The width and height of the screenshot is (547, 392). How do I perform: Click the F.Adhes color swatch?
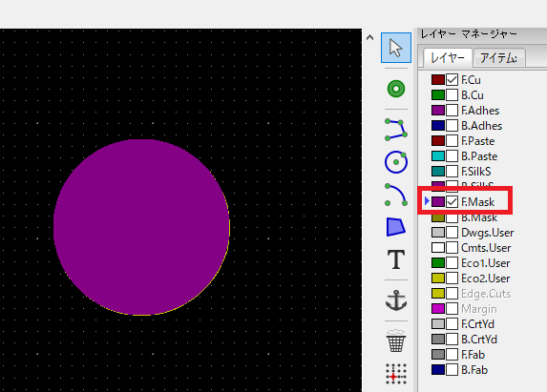click(x=438, y=111)
